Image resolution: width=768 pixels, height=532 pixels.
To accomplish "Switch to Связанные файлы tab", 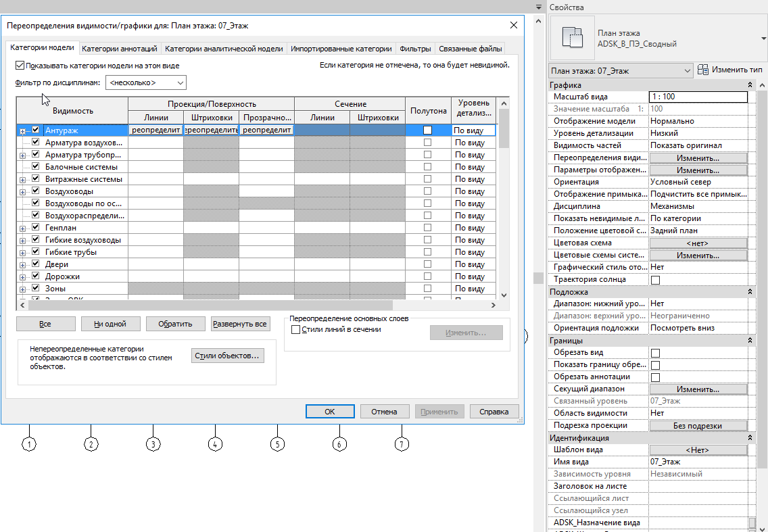I will point(471,49).
